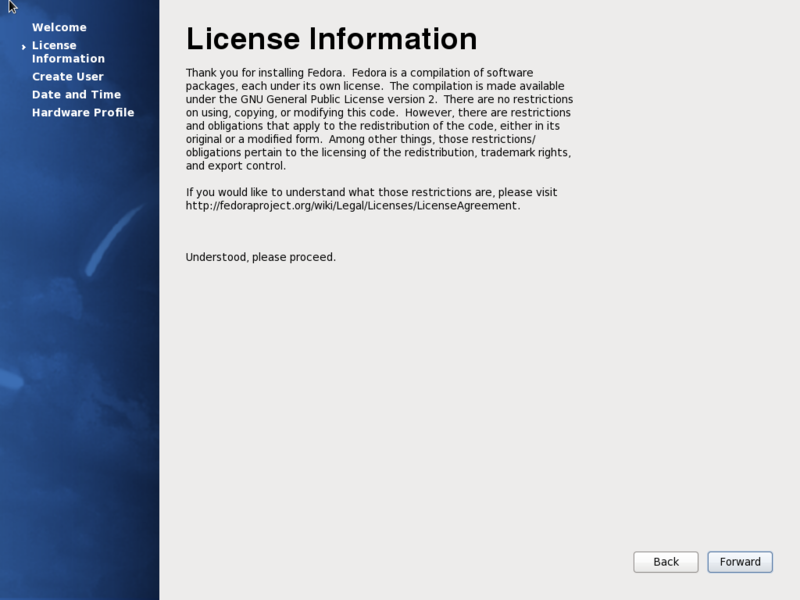
Task: Open Hardware Profile in sidebar
Action: pyautogui.click(x=83, y=112)
